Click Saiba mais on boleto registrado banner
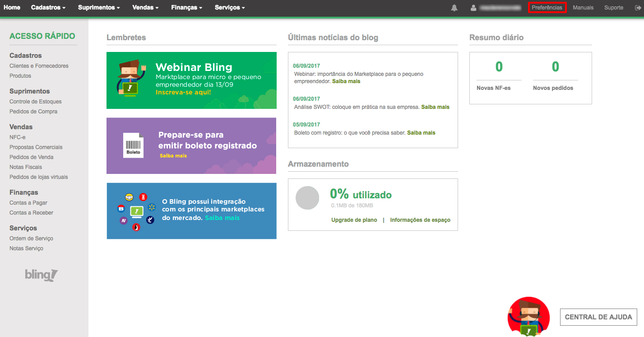The image size is (644, 337). pos(173,155)
